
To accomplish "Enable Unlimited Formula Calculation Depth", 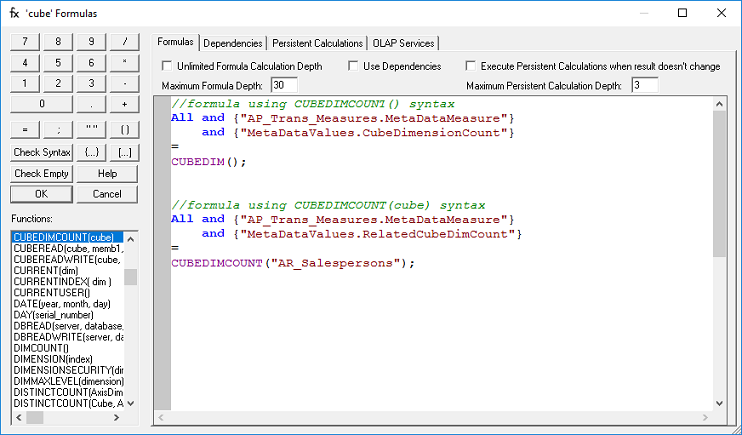I will pos(167,66).
